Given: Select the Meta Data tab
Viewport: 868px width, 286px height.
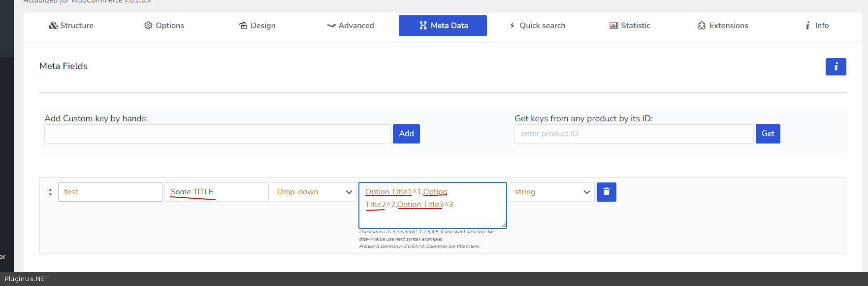Looking at the screenshot, I should point(443,26).
